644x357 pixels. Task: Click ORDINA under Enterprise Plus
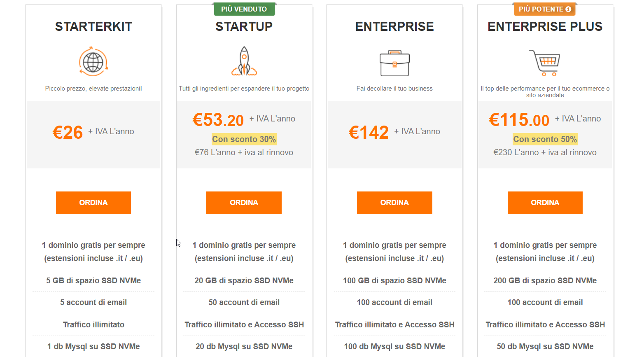pyautogui.click(x=545, y=203)
